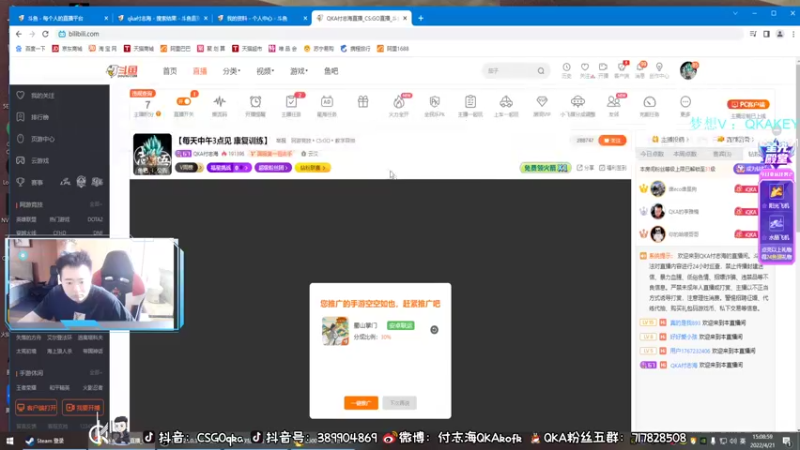Expand the purple 福星挑战 pill
Viewport: 800px width, 450px height.
pos(229,168)
